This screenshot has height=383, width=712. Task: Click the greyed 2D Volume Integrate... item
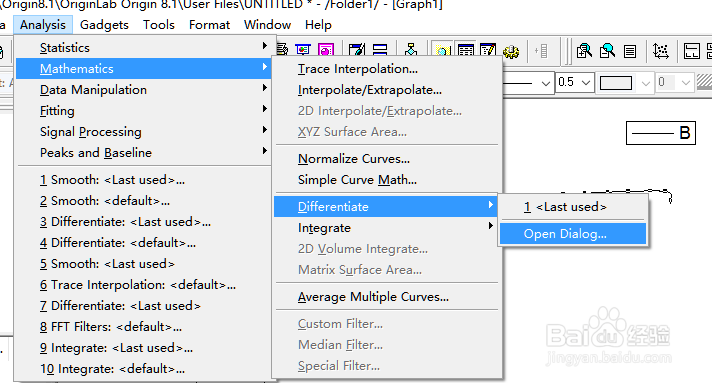(x=386, y=249)
